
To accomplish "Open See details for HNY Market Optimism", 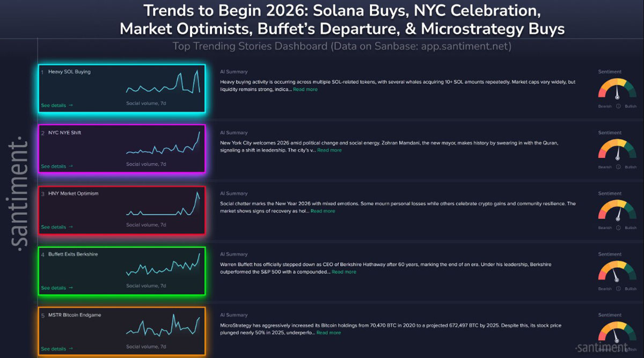I will point(56,227).
